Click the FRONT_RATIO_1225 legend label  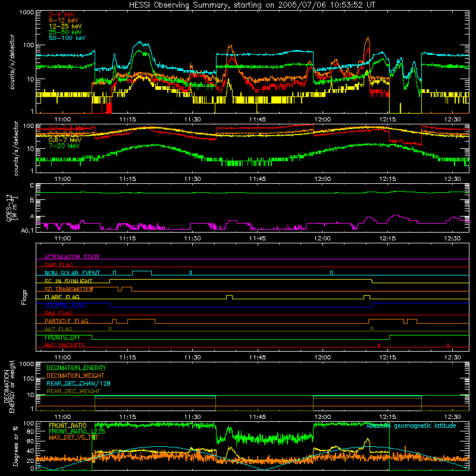point(77,431)
